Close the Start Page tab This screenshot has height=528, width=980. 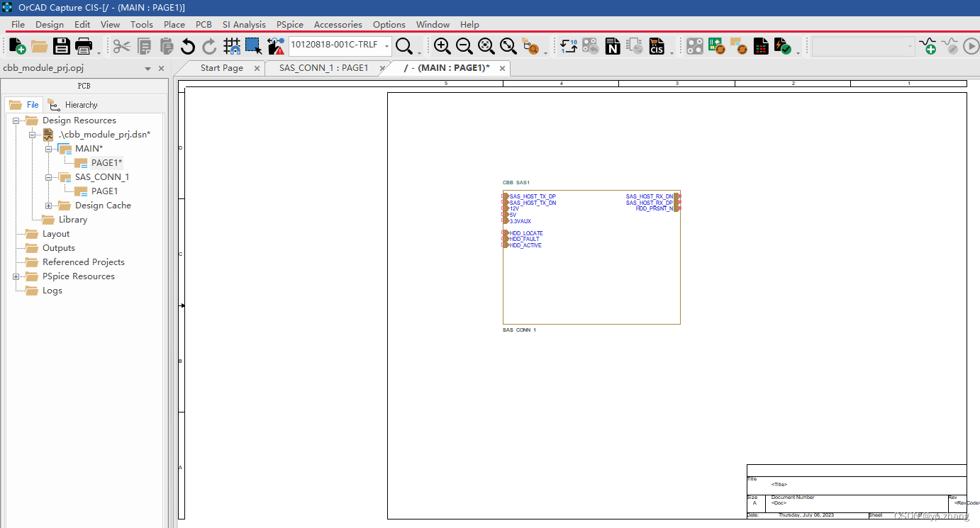pos(257,69)
